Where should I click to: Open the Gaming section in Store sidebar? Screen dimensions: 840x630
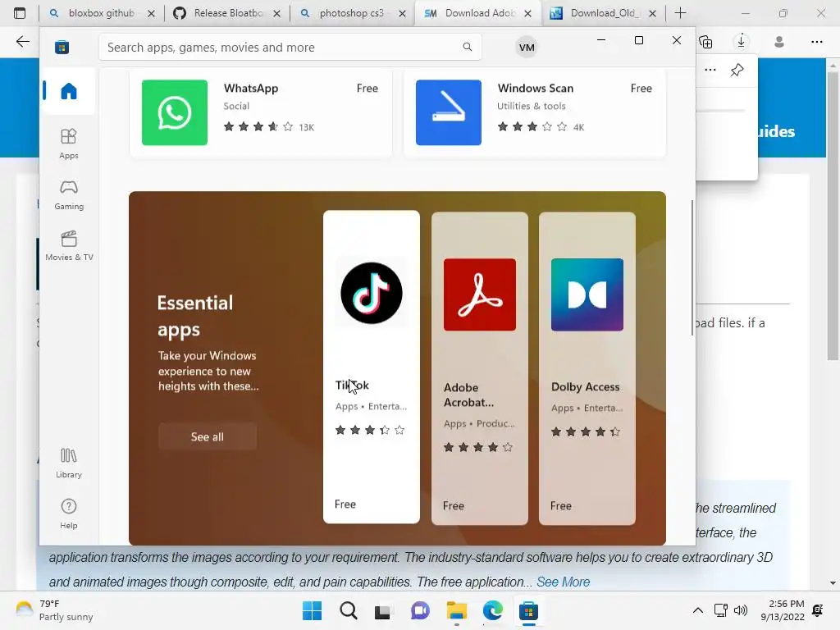click(x=69, y=194)
